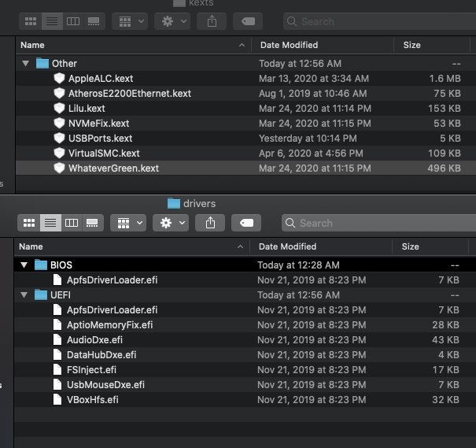Sort kexts window by Name column

coord(133,45)
